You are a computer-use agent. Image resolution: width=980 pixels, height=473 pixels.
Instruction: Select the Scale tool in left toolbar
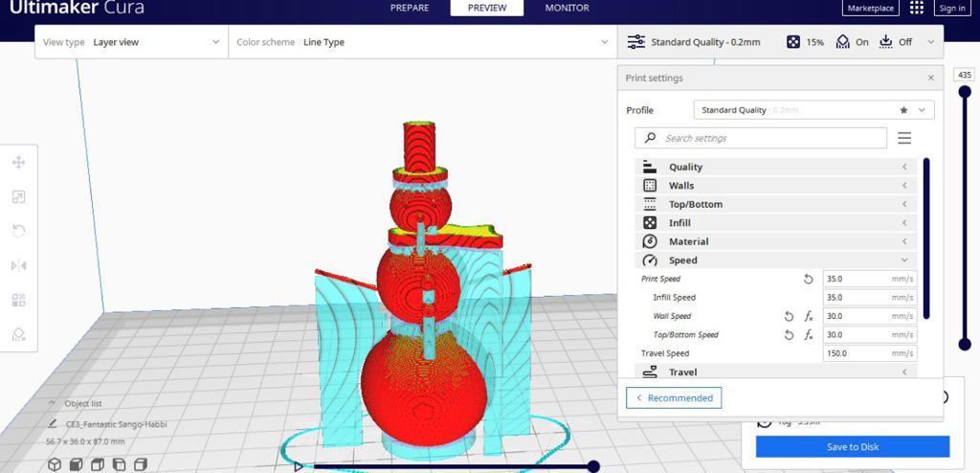pyautogui.click(x=19, y=197)
